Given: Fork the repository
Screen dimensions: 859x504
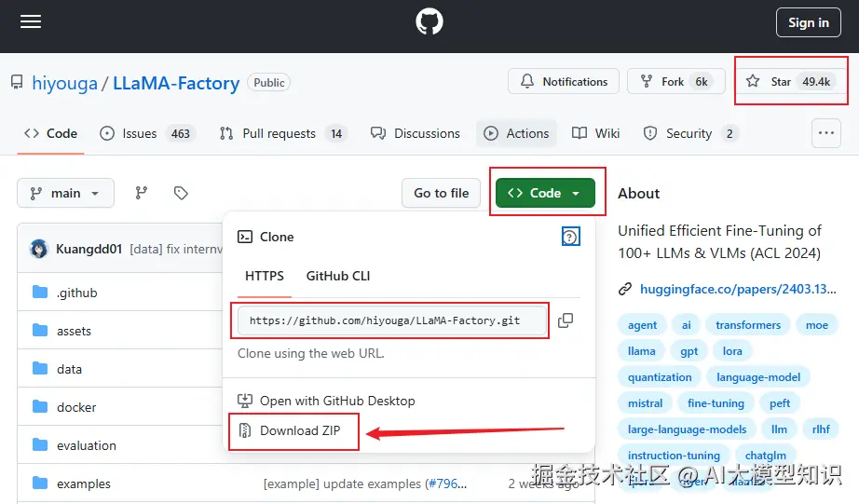Looking at the screenshot, I should (x=676, y=82).
